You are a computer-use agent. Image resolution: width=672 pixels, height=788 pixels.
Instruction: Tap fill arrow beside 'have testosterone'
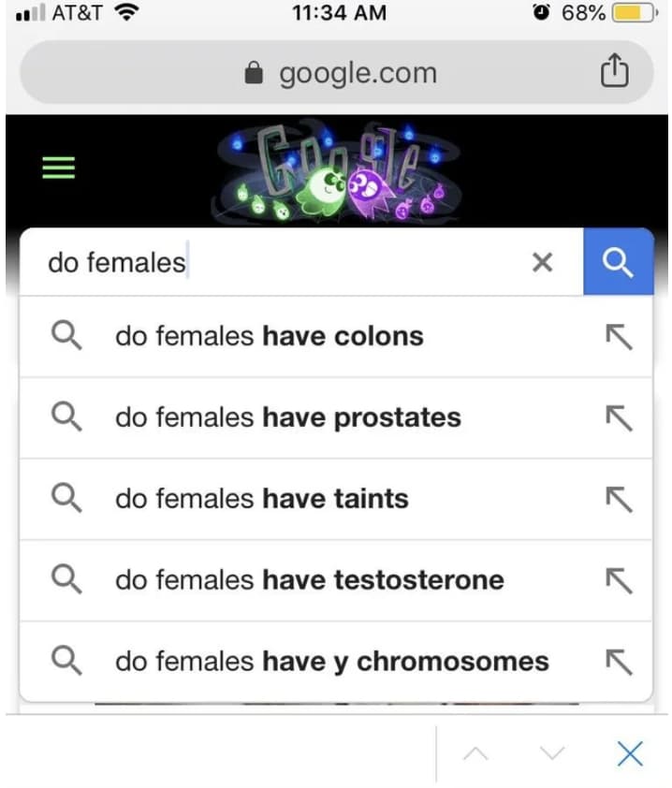coord(619,580)
